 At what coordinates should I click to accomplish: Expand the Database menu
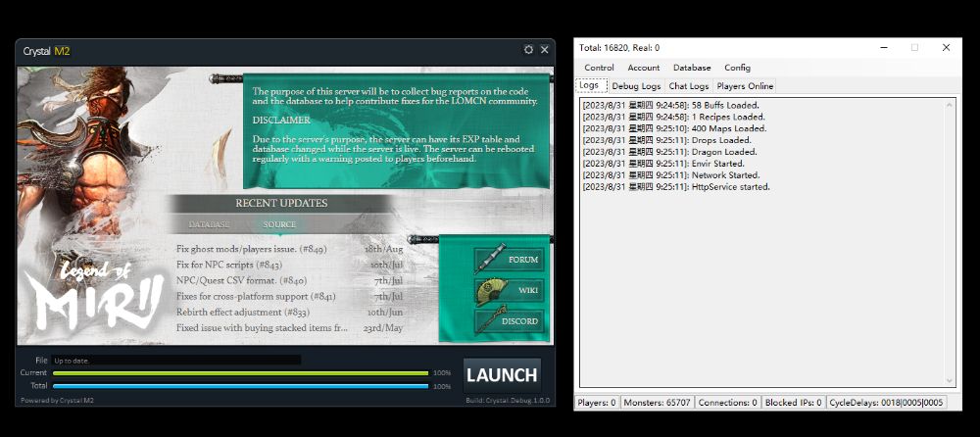tap(692, 68)
